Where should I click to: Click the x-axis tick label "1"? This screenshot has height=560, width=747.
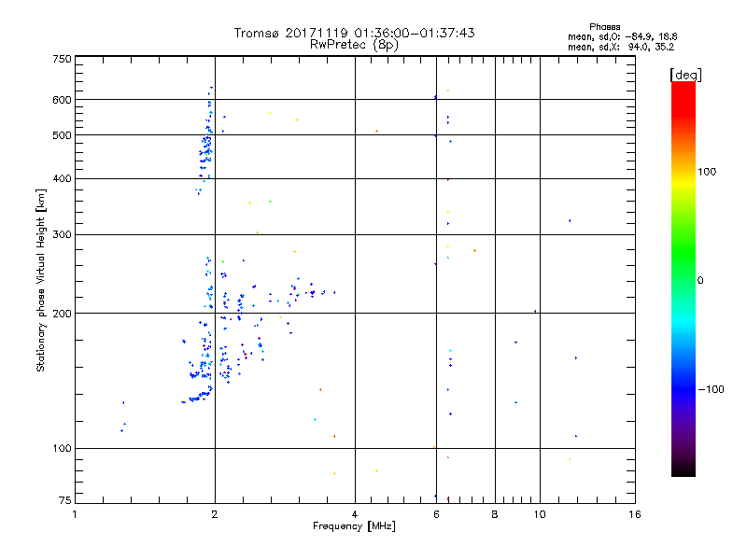(75, 514)
